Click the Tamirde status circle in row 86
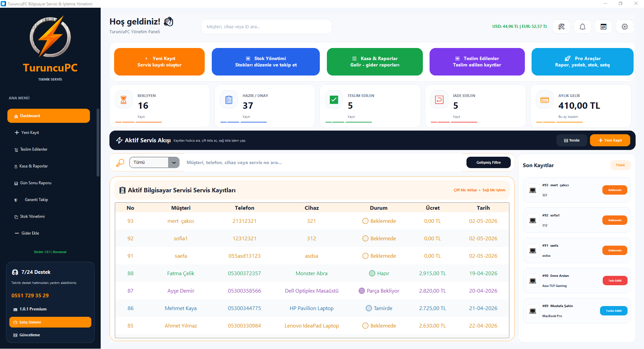This screenshot has height=349, width=644. [369, 308]
